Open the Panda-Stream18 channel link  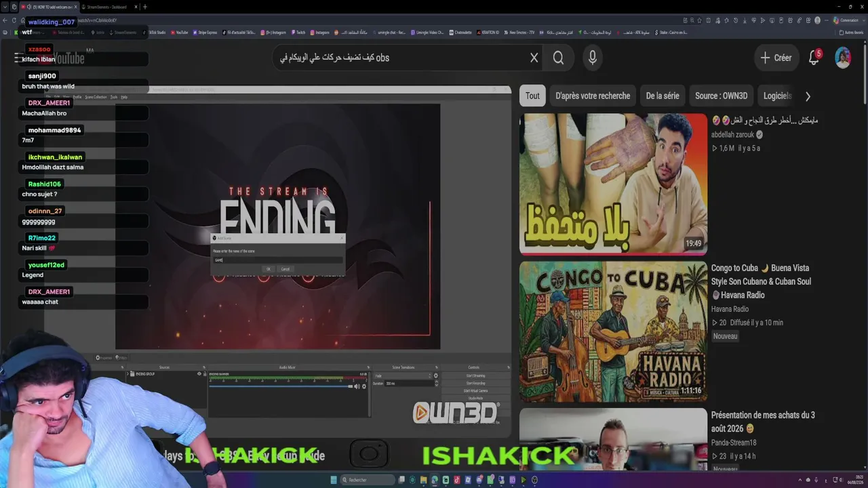coord(734,443)
